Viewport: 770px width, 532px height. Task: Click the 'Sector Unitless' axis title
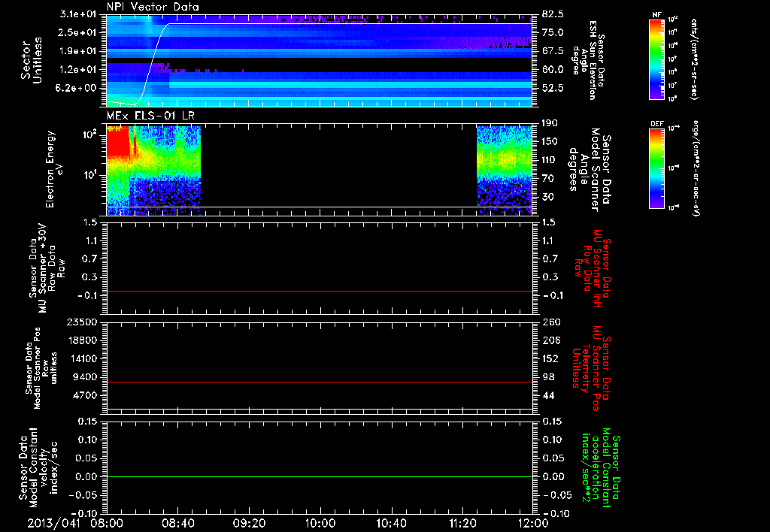[x=32, y=60]
